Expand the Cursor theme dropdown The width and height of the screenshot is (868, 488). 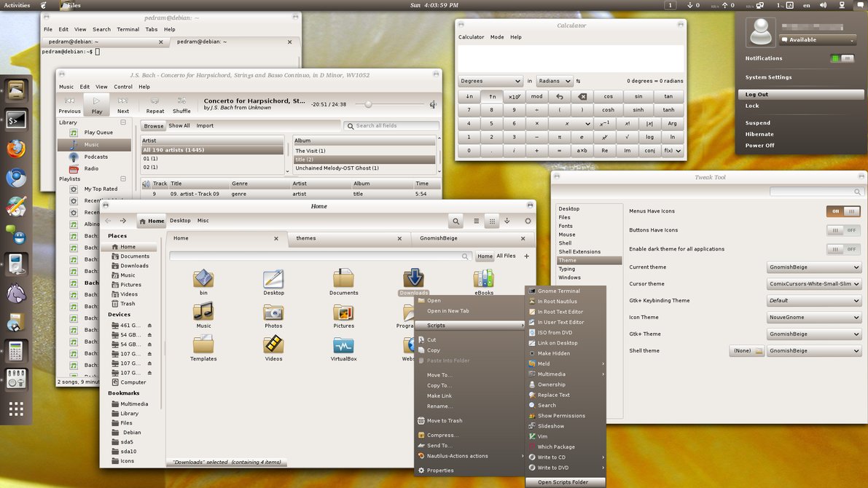click(x=813, y=284)
